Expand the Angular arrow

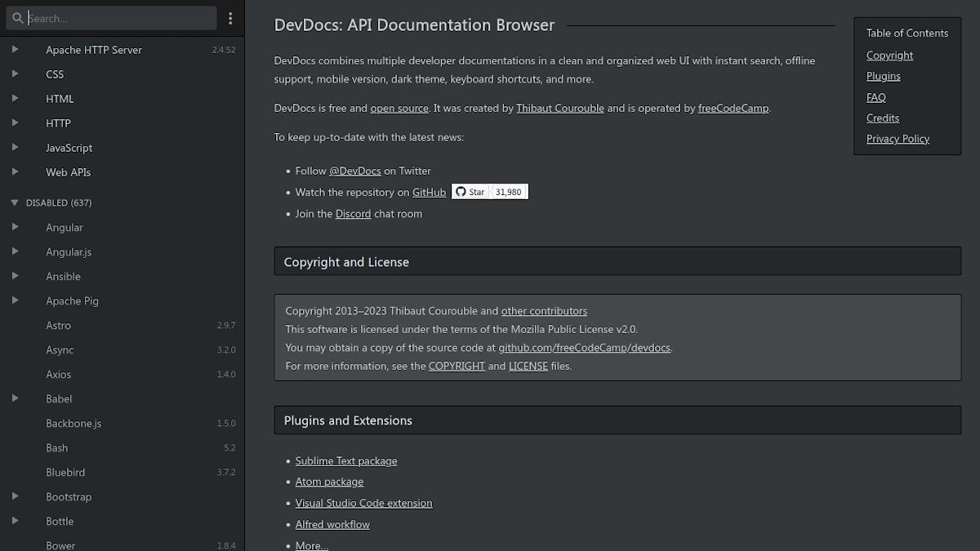[x=15, y=227]
